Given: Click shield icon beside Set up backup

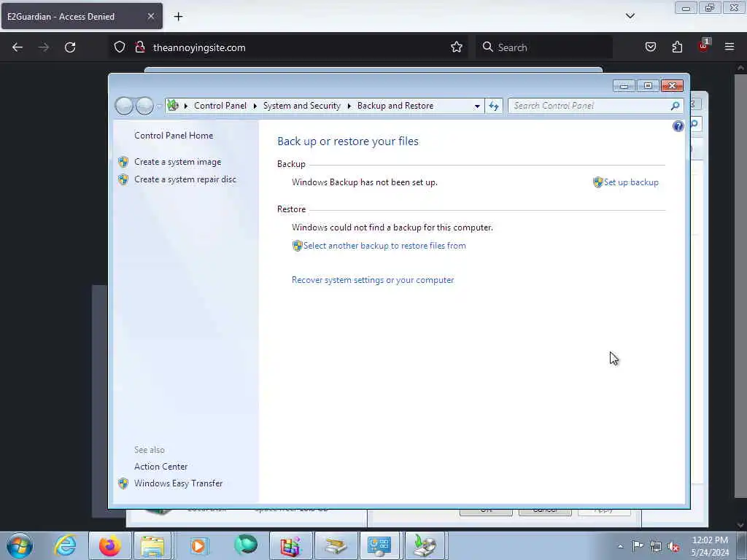Looking at the screenshot, I should [x=598, y=182].
